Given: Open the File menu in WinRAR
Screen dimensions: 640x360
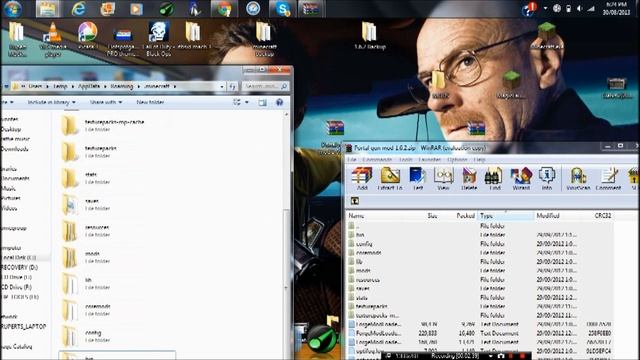Looking at the screenshot, I should [x=352, y=160].
